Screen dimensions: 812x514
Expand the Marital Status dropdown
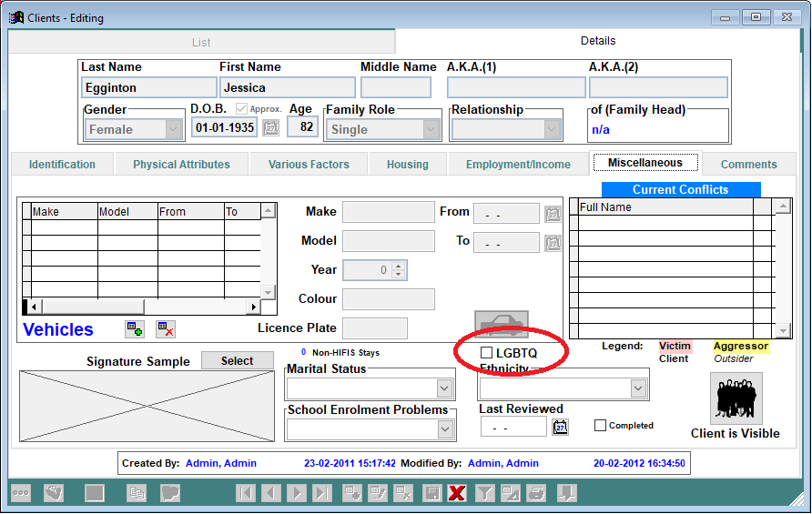point(444,388)
